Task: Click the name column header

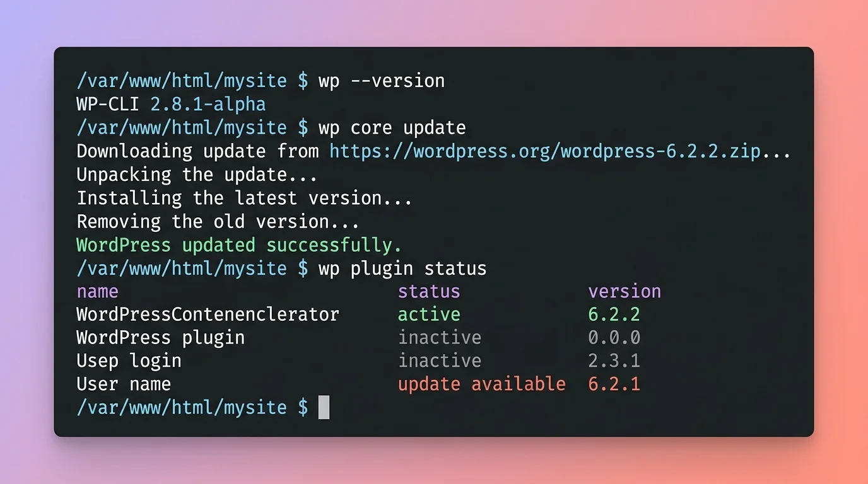Action: 97,291
